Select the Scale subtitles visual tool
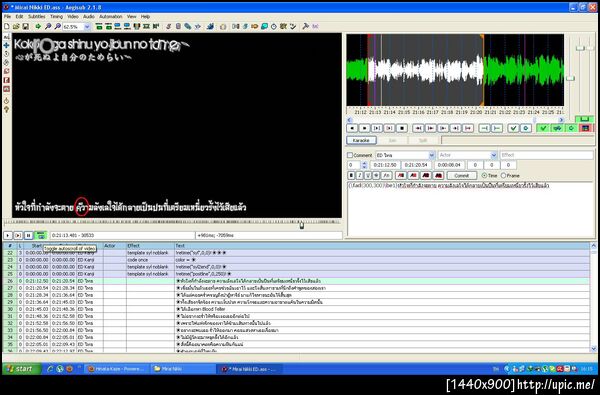This screenshot has height=395, width=600. coord(7,71)
